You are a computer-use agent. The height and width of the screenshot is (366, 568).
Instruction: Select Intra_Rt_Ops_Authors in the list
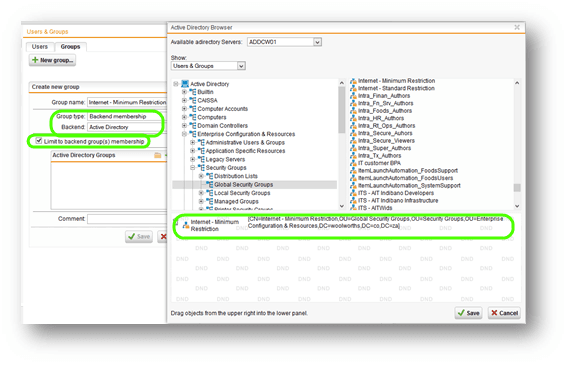(x=387, y=126)
